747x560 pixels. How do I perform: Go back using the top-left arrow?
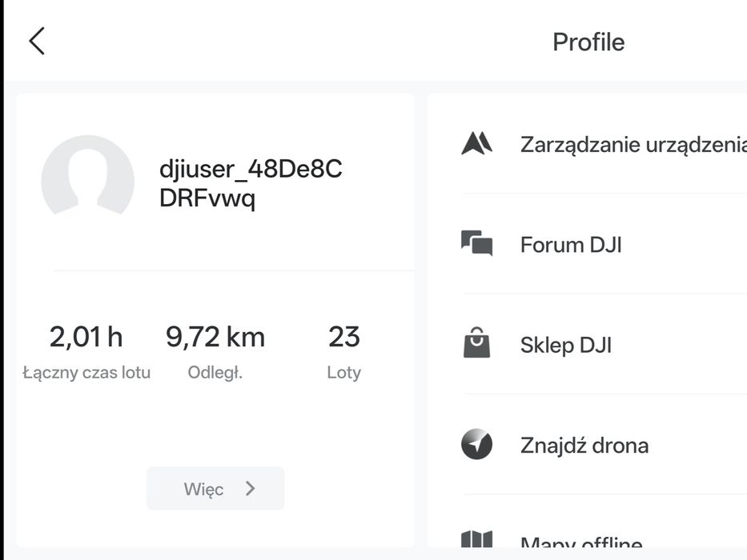tap(37, 41)
